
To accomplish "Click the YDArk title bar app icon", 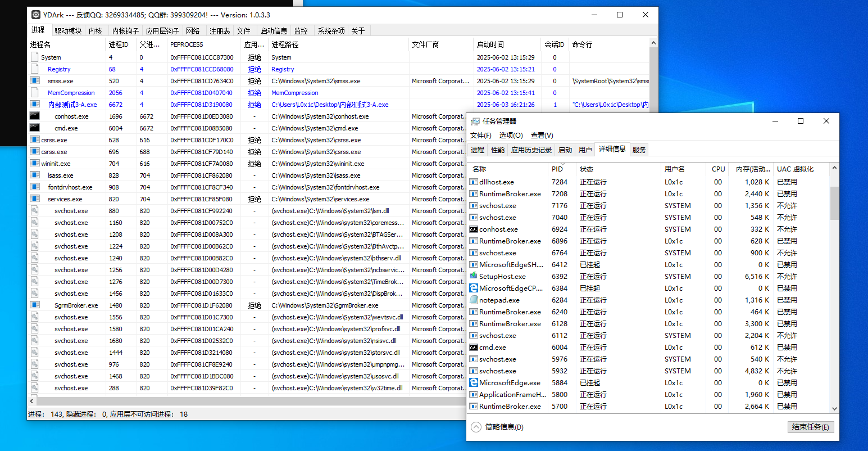I will [x=36, y=15].
